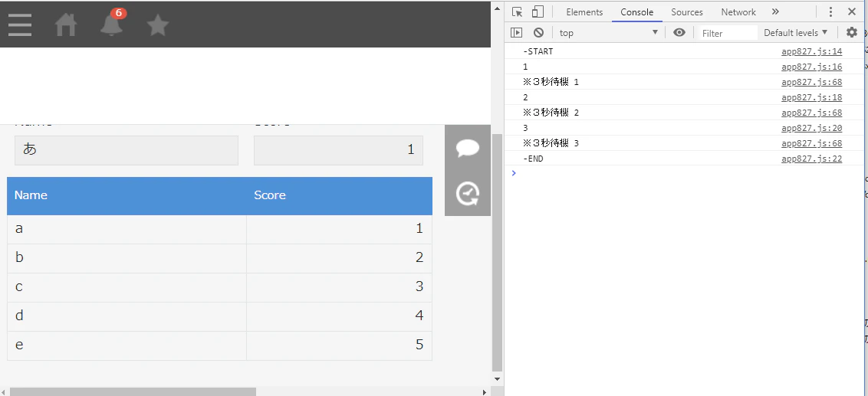The height and width of the screenshot is (396, 868).
Task: Open source link for ※3秒待機 1
Action: (x=811, y=82)
